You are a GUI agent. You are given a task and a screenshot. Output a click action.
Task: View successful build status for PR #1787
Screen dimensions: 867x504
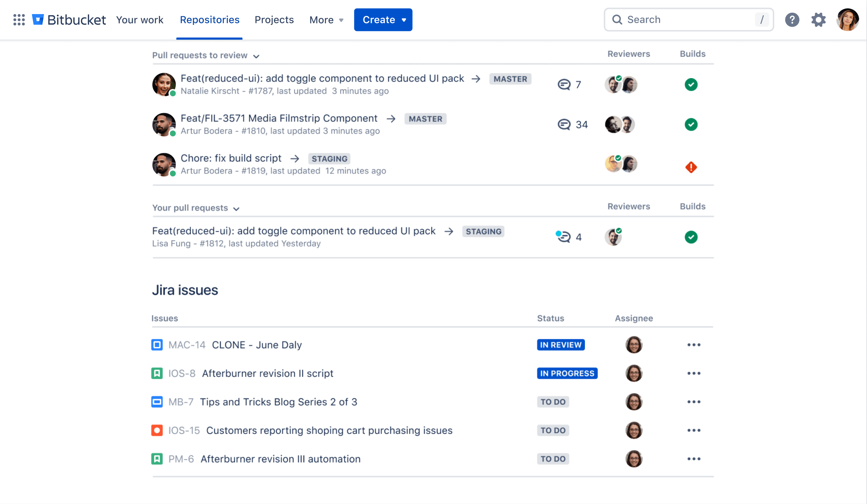click(691, 84)
